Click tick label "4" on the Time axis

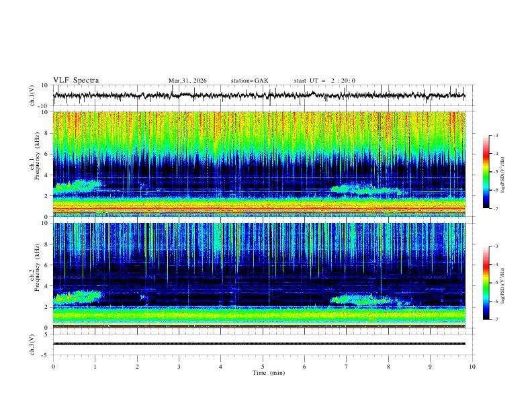point(221,367)
